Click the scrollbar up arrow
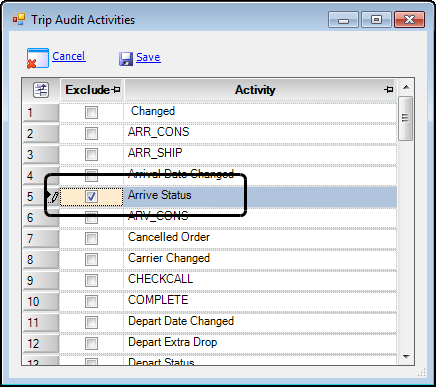 point(406,87)
